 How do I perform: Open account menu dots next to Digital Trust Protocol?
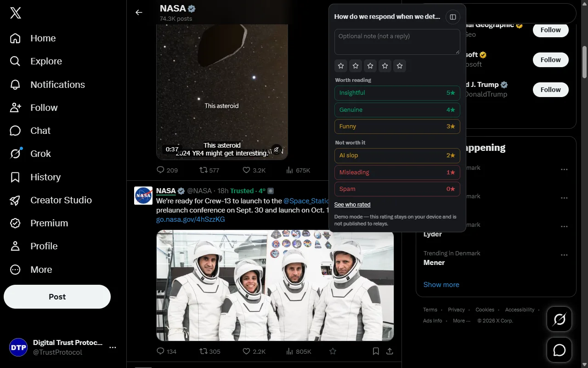[x=113, y=347]
